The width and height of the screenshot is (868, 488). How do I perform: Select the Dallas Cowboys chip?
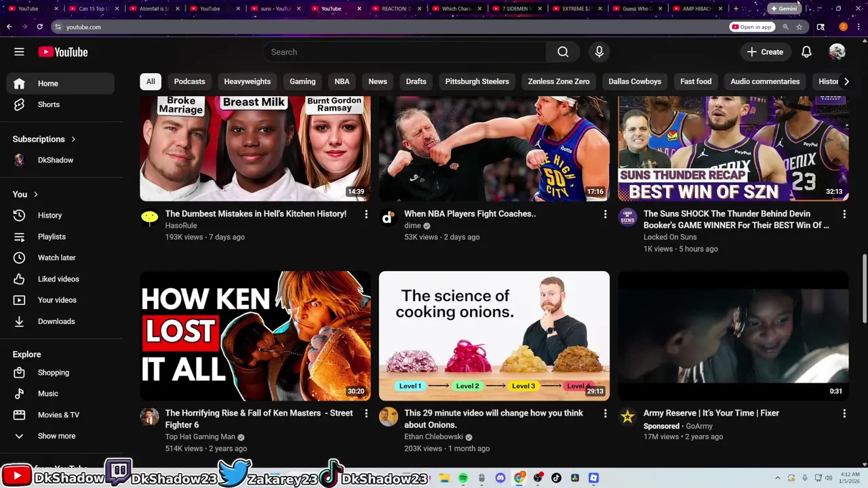(635, 81)
